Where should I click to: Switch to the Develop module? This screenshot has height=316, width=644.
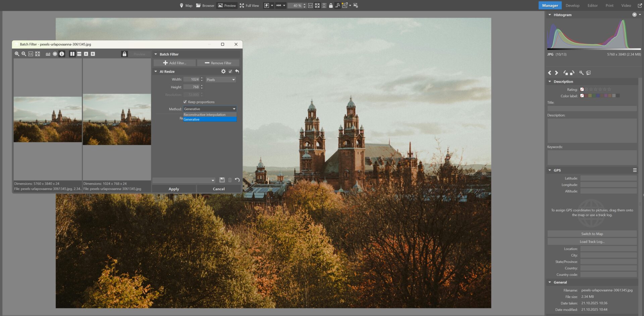(572, 5)
